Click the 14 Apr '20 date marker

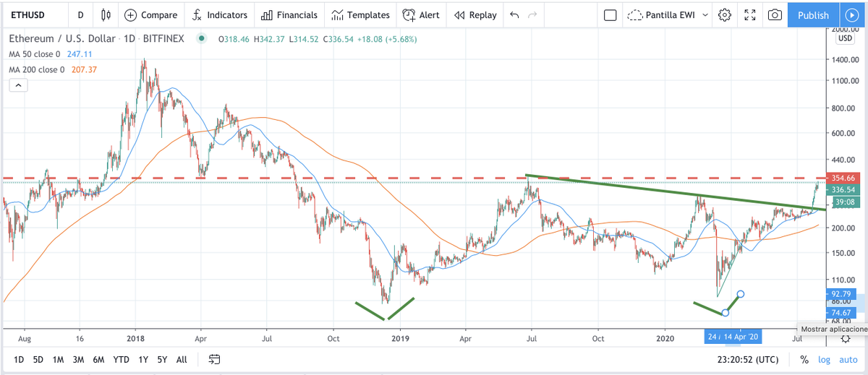pos(740,337)
